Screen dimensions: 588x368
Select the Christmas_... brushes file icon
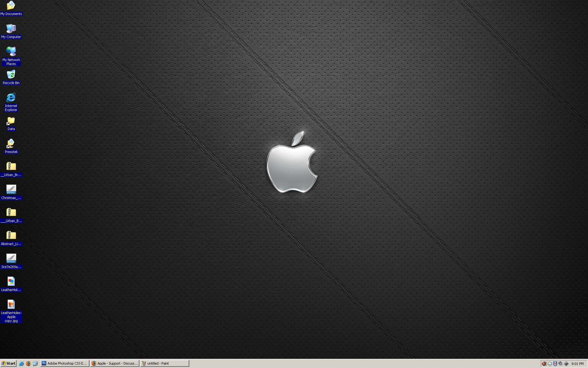coord(11,190)
